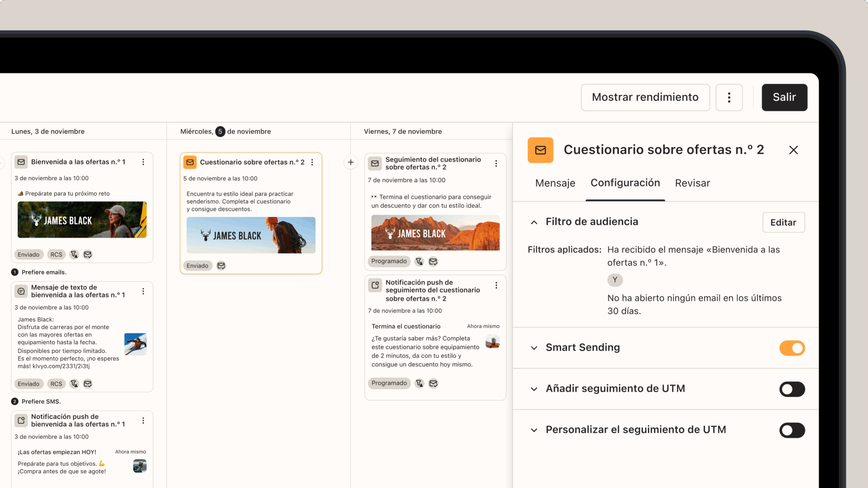Click email icon on Seguimiento del cuestionario card
This screenshot has width=868, height=488.
375,164
